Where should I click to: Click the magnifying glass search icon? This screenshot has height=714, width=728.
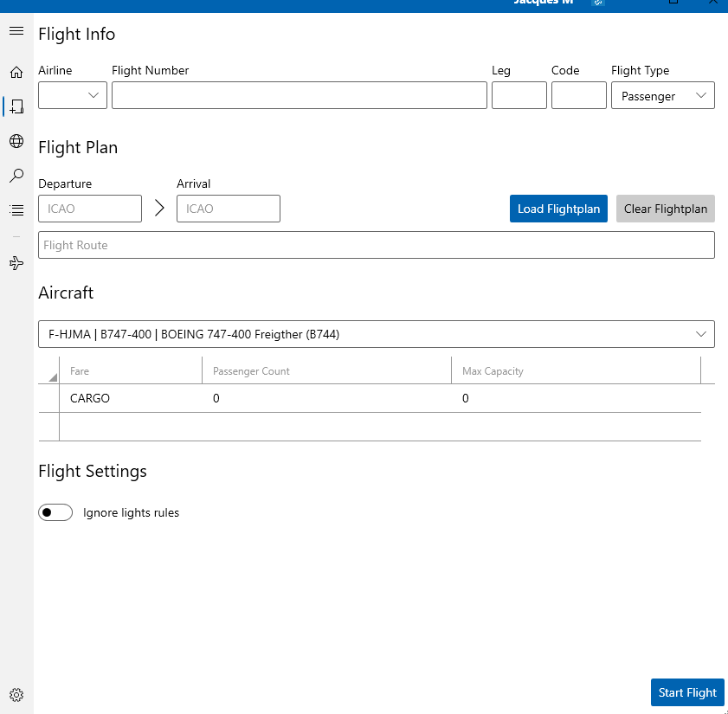click(16, 176)
